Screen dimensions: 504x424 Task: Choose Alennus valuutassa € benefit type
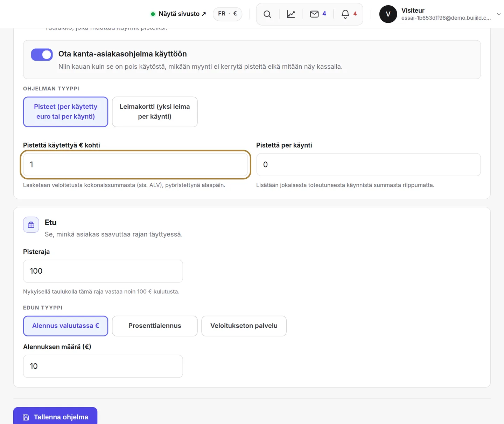(65, 326)
